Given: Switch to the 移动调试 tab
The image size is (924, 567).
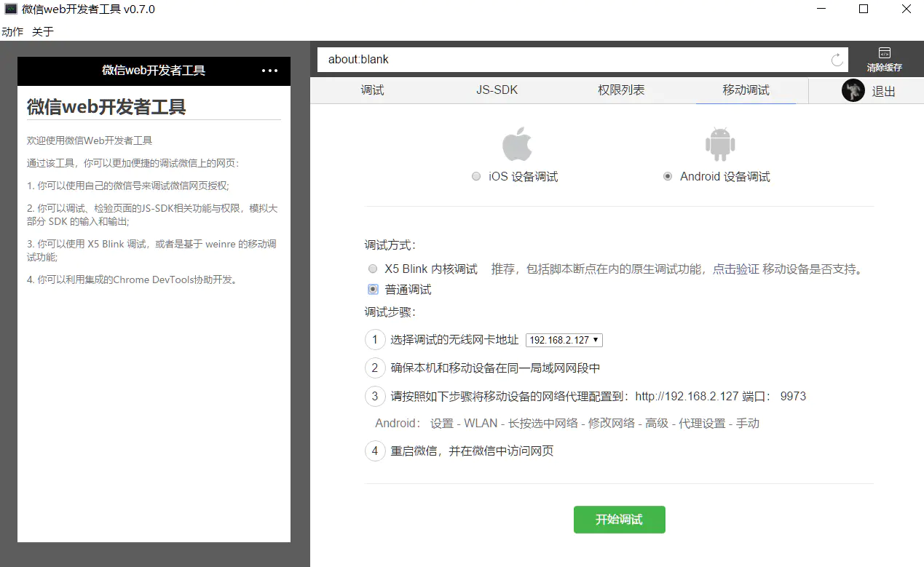Looking at the screenshot, I should click(746, 90).
